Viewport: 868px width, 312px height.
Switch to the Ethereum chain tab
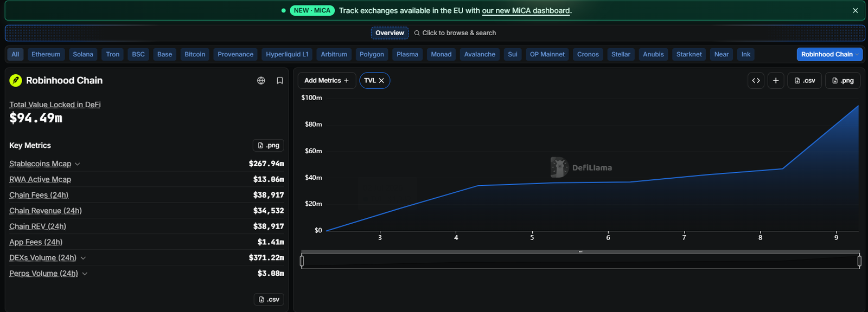tap(46, 54)
